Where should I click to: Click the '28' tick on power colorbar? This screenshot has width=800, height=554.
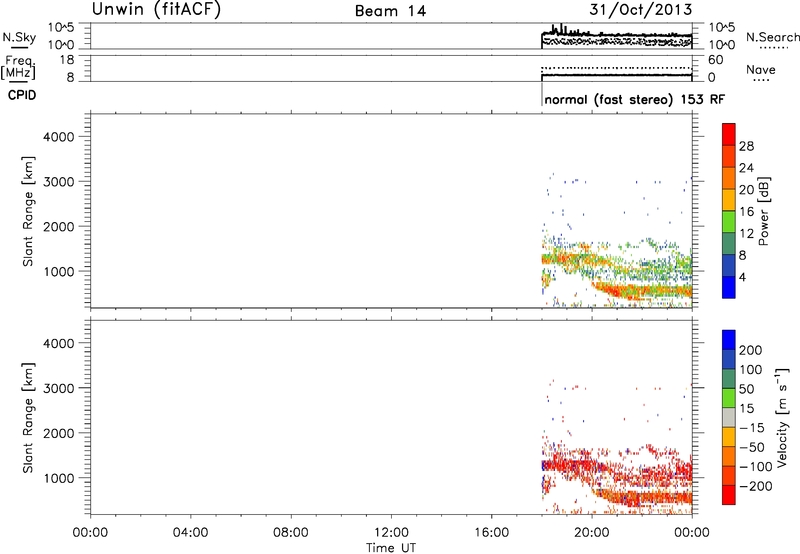point(746,146)
